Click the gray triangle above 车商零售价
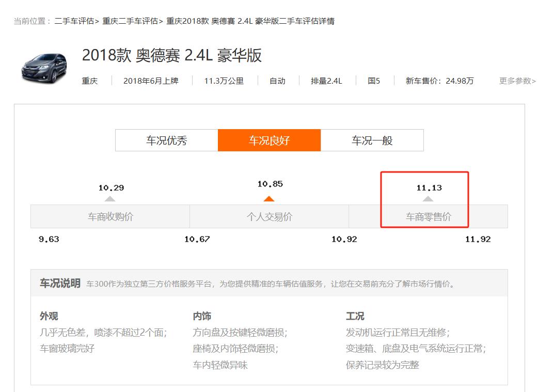The height and width of the screenshot is (392, 538). point(428,199)
